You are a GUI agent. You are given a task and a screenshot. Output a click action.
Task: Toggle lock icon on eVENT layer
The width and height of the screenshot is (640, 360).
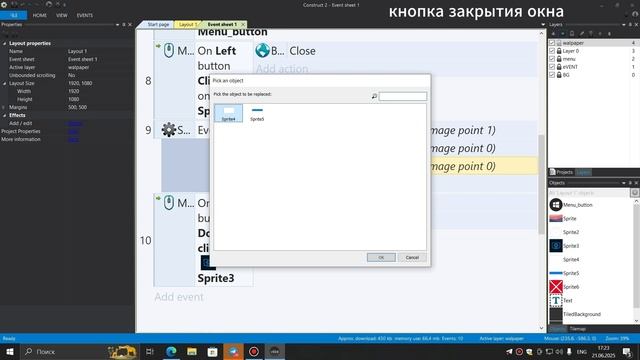(x=559, y=67)
